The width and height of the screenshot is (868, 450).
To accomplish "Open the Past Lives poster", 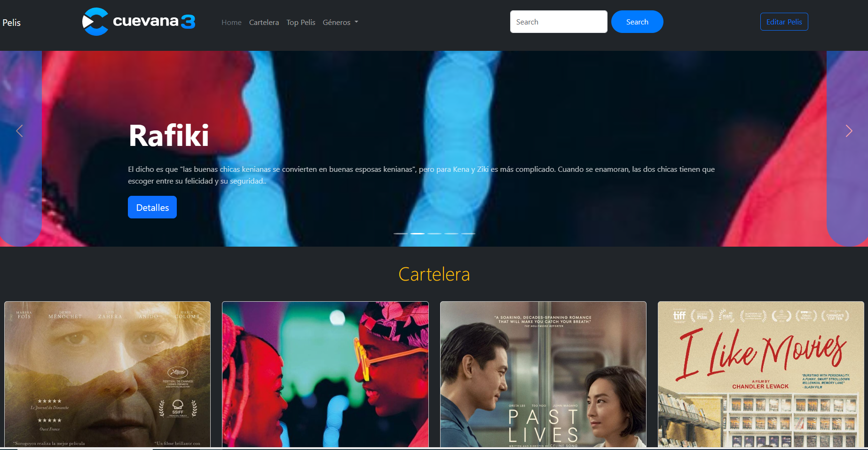I will [543, 374].
